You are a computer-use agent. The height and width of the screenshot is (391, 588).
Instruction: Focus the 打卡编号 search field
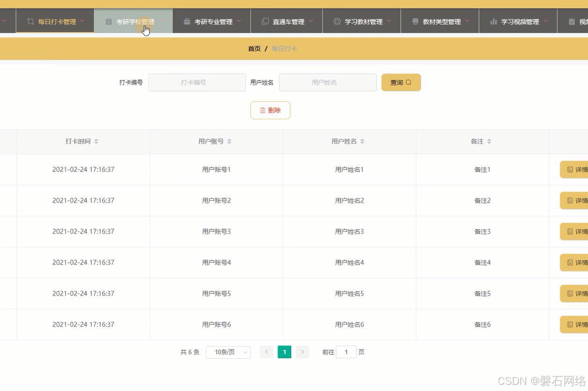[197, 82]
